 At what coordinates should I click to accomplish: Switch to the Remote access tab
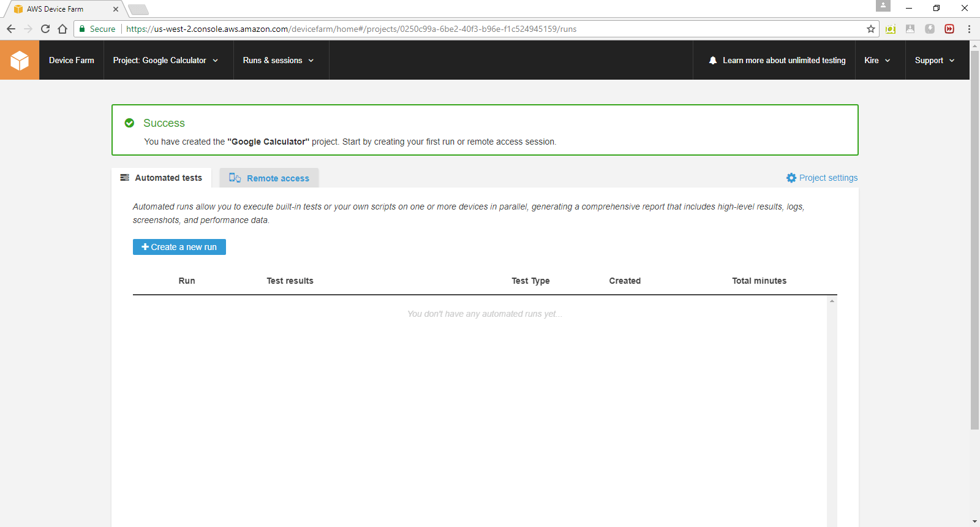point(269,178)
